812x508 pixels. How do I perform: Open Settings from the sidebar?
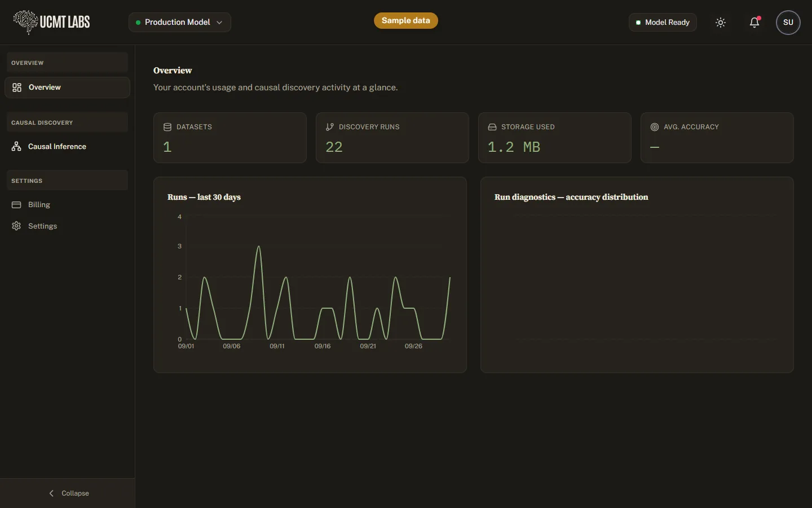click(67, 226)
